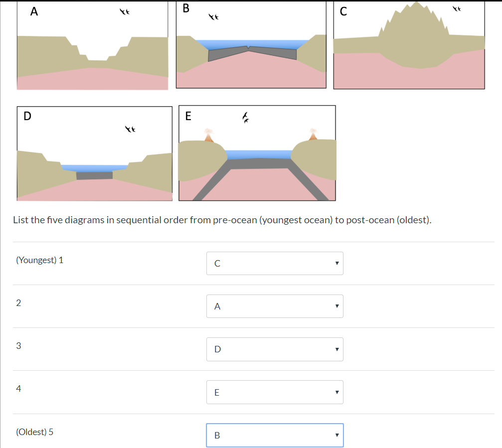Click the birds icon in diagram C
This screenshot has width=502, height=448.
click(x=456, y=9)
